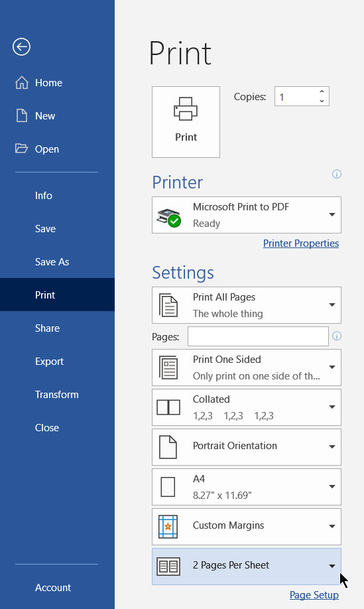364x609 pixels.
Task: Open the Portrait Orientation dropdown
Action: click(247, 447)
